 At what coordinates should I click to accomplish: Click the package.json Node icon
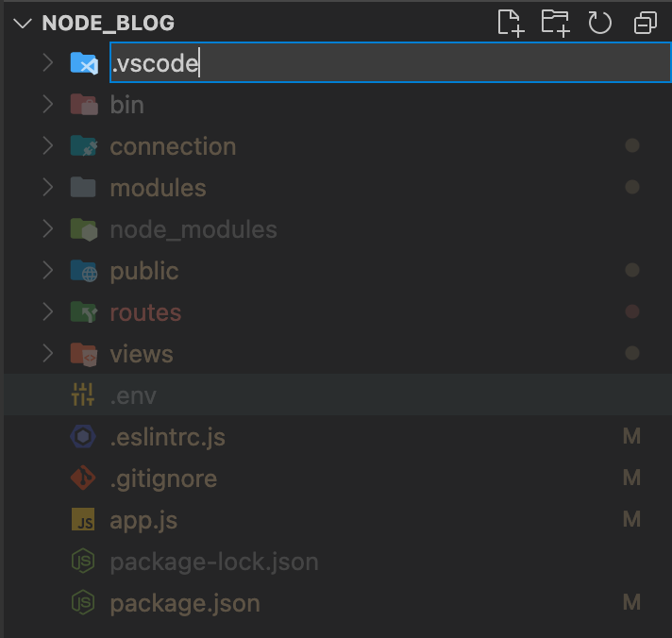tap(83, 602)
